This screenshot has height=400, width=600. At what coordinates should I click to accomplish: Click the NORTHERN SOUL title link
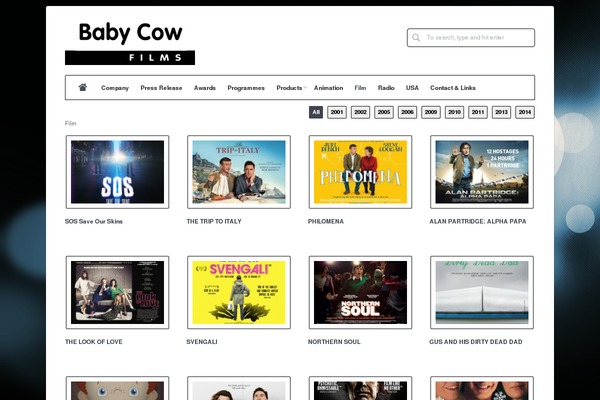click(x=334, y=342)
